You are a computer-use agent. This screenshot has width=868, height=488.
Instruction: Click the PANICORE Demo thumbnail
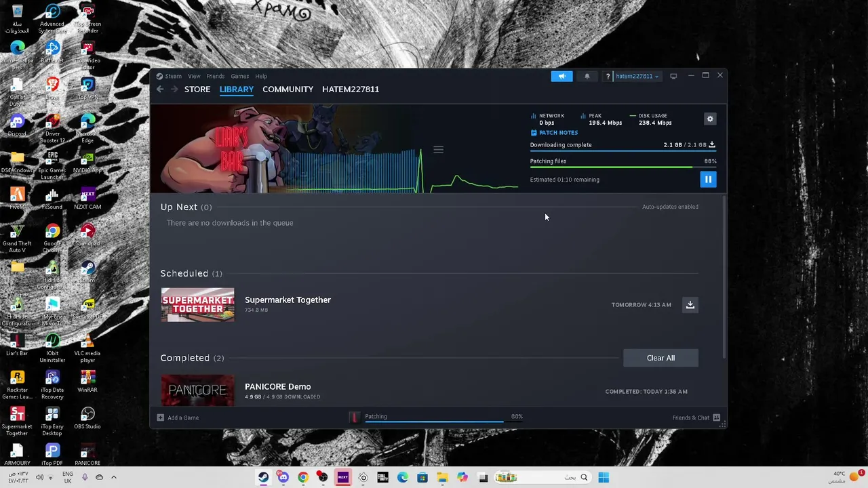[197, 390]
